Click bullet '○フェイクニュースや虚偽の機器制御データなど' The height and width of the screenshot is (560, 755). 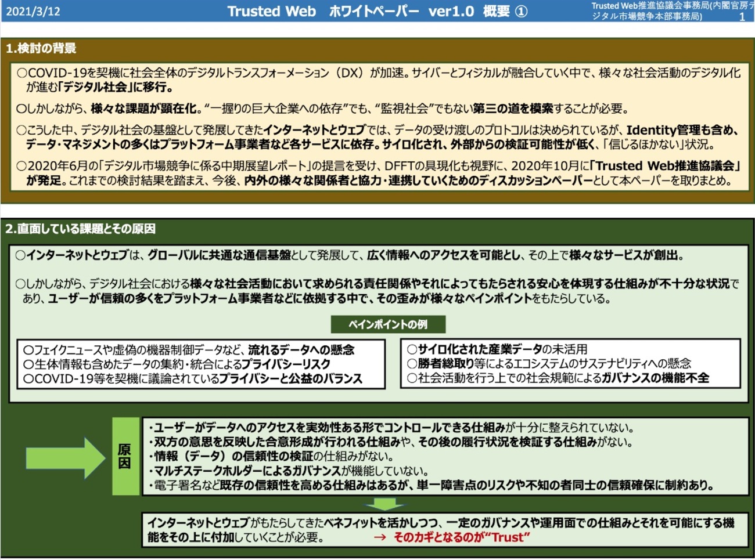pyautogui.click(x=189, y=349)
